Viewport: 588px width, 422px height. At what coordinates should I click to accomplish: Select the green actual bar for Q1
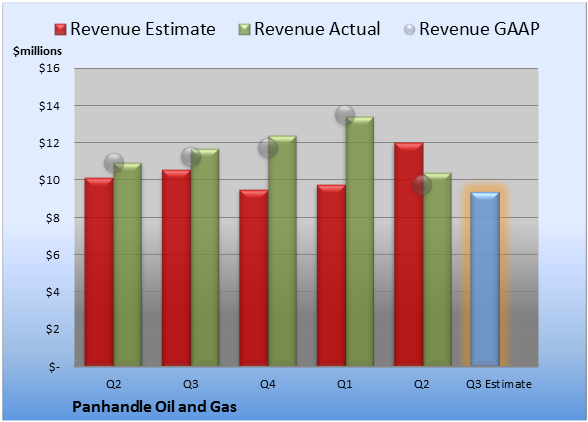[x=360, y=241]
